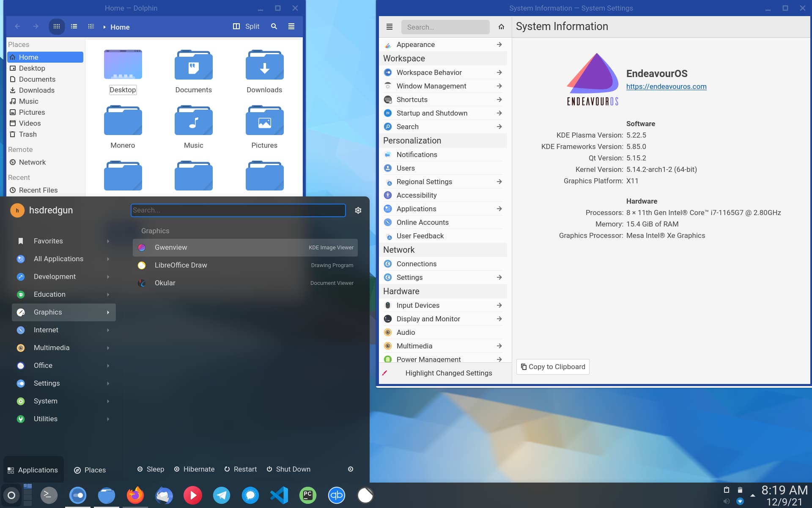This screenshot has width=812, height=508.
Task: Launch Thunderbird mail from taskbar
Action: (164, 495)
